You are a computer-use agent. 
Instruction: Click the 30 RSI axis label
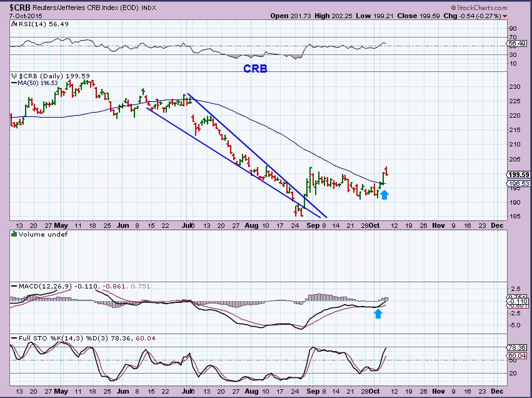click(513, 54)
